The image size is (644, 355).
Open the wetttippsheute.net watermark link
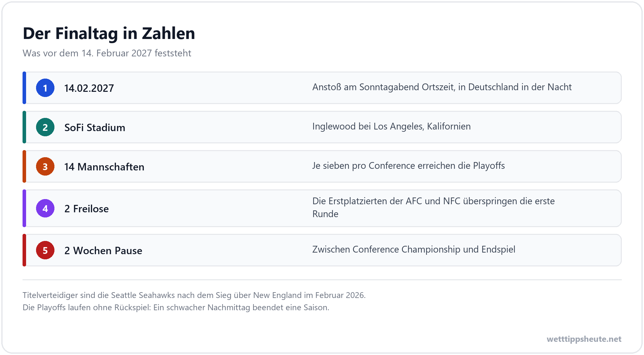(x=584, y=339)
